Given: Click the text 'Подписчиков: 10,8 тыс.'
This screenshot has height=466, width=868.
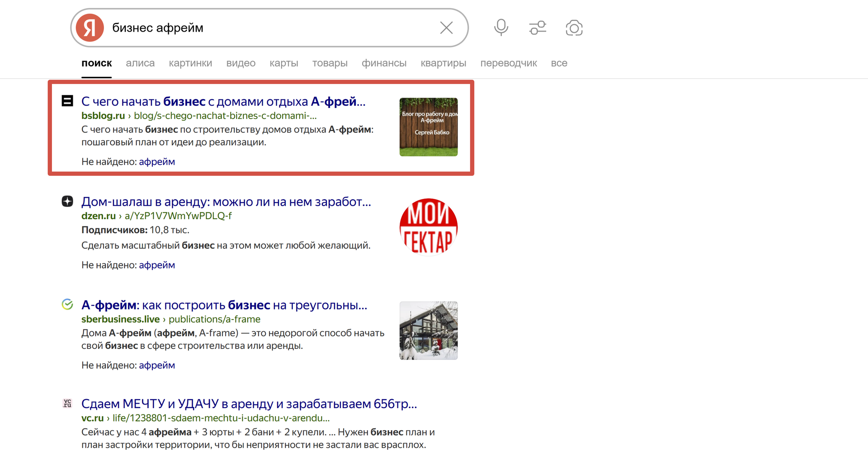Looking at the screenshot, I should [x=135, y=230].
